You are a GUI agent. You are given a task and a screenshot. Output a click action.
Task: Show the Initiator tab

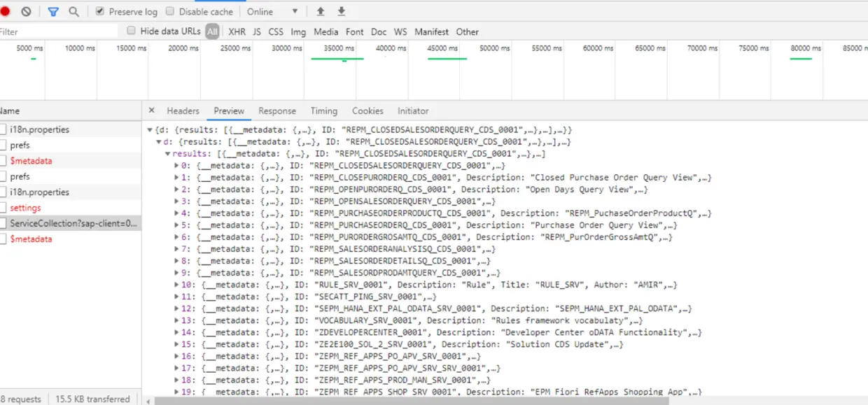tap(413, 111)
